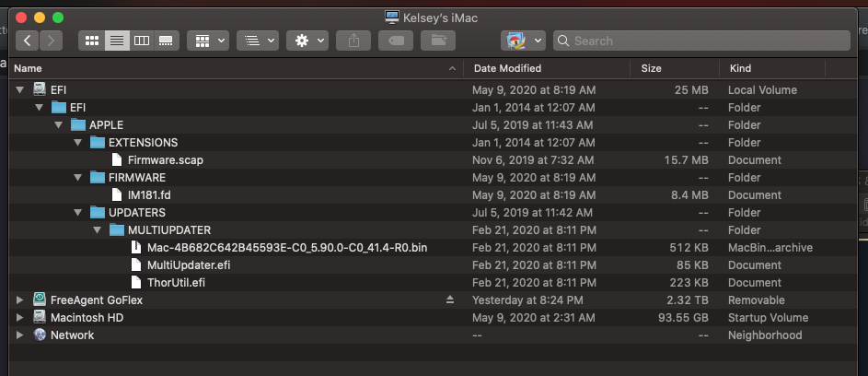The image size is (868, 376).
Task: Select the MultiUpdater.efi file icon
Action: pyautogui.click(x=135, y=265)
